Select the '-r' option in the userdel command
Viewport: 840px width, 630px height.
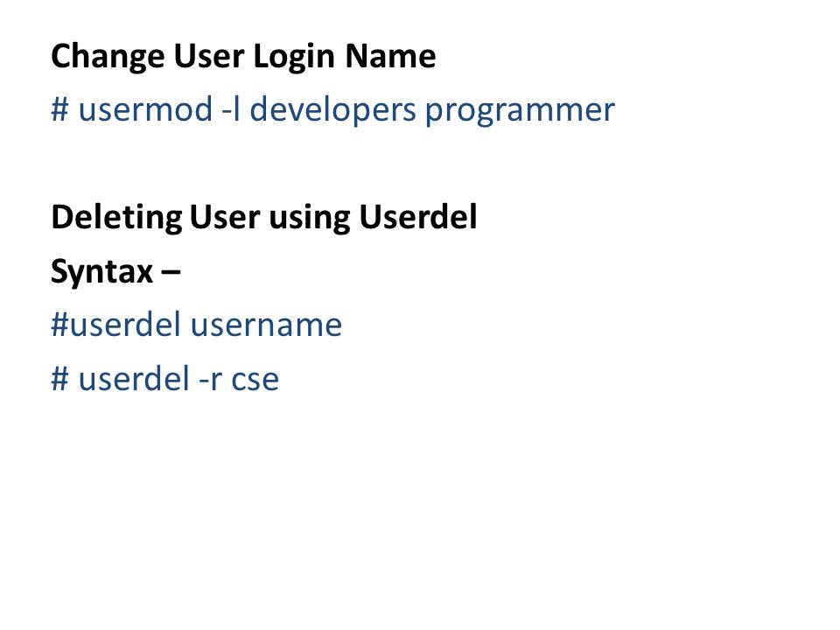(x=210, y=380)
